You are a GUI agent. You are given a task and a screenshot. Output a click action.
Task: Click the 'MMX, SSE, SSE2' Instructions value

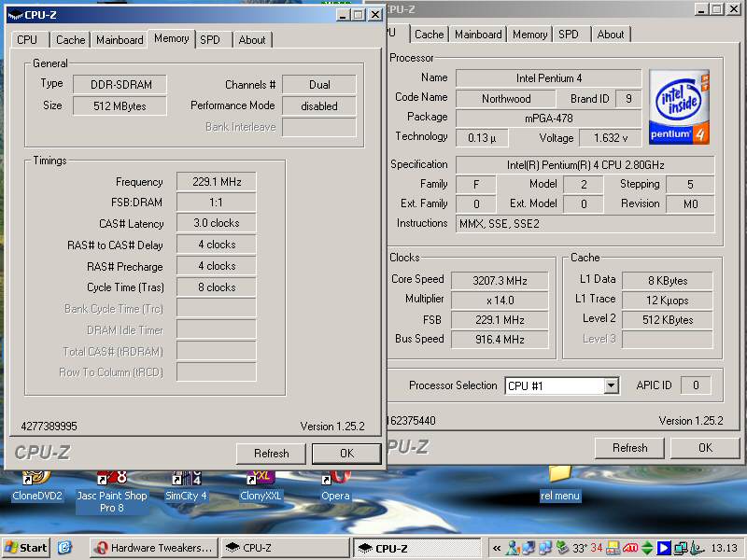pyautogui.click(x=585, y=224)
